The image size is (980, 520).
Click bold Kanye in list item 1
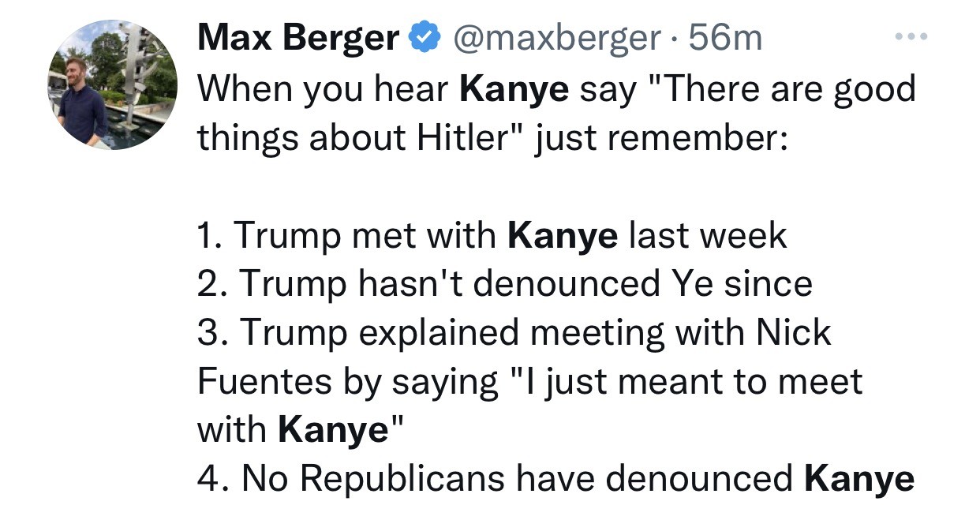563,235
